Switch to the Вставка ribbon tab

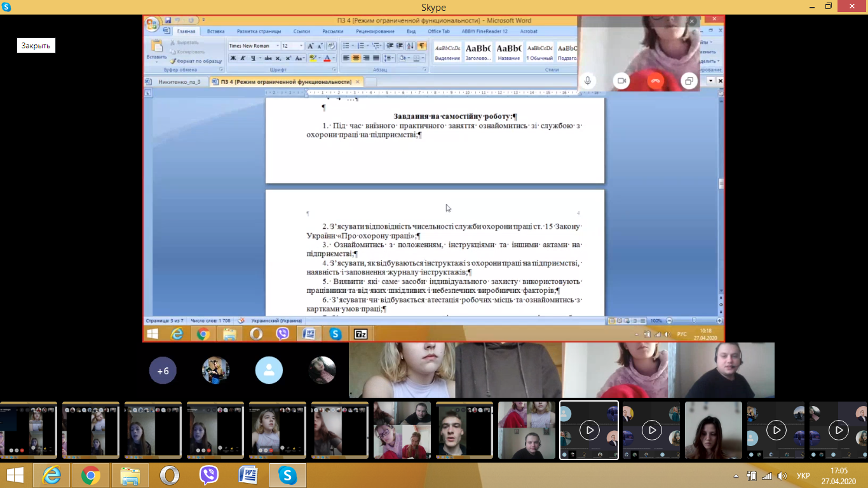click(215, 31)
